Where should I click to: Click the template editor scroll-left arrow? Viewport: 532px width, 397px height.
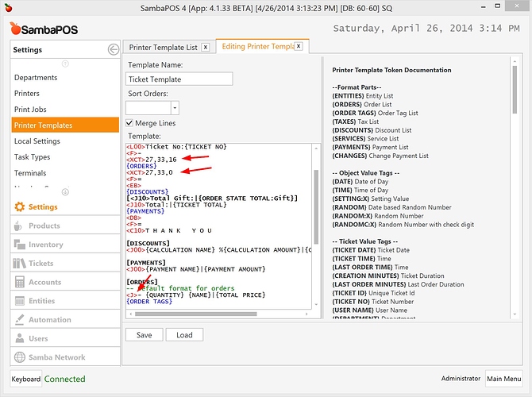point(131,314)
